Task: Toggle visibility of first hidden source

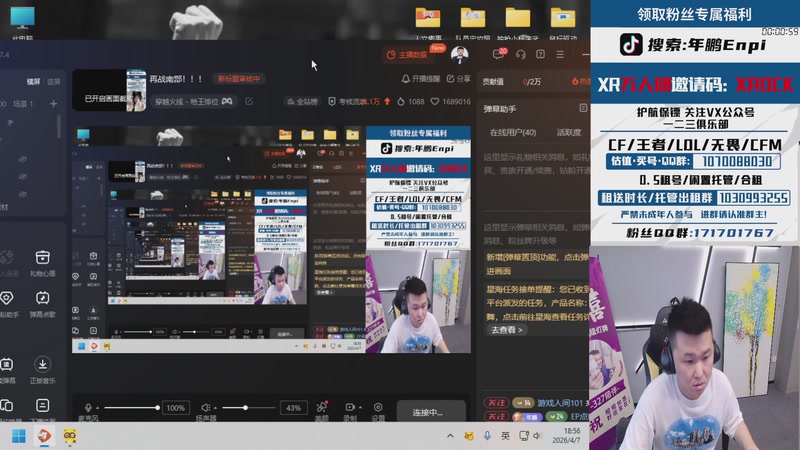Action: (22, 159)
